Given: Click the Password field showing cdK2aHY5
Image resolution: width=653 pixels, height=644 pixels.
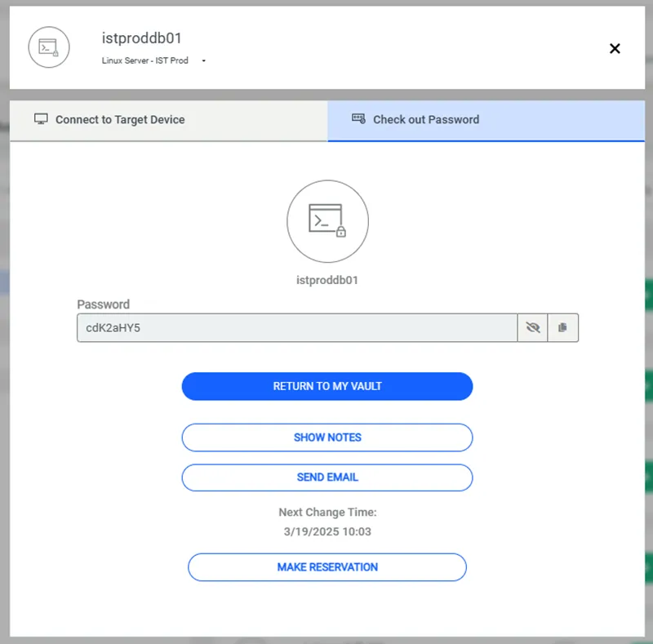Looking at the screenshot, I should (x=297, y=328).
